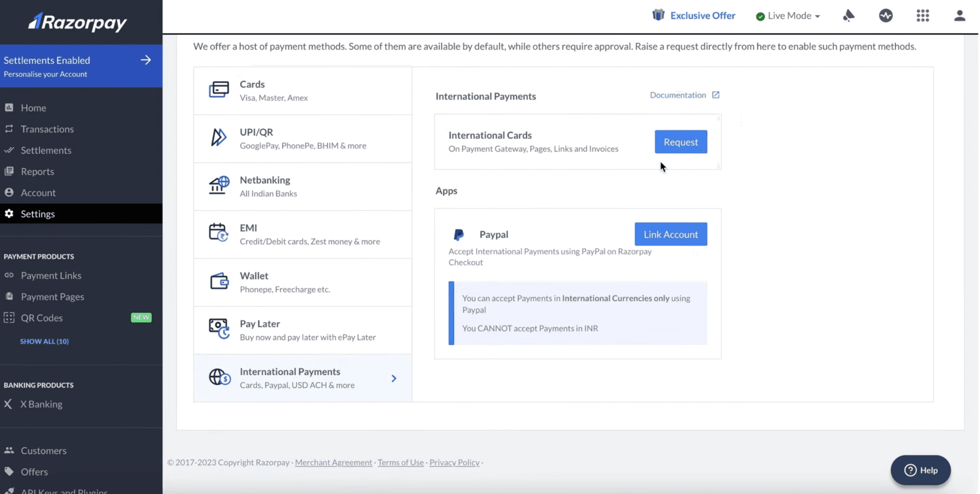Click the Payment Pages icon

coord(9,296)
